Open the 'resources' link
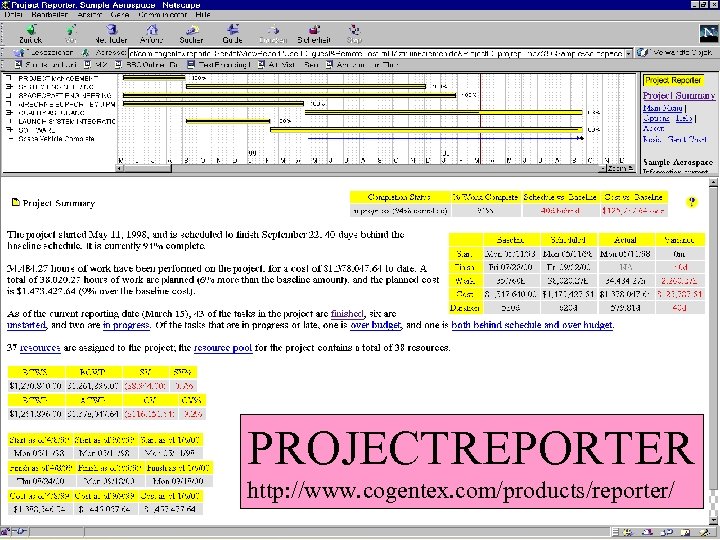The image size is (720, 540). [40, 348]
